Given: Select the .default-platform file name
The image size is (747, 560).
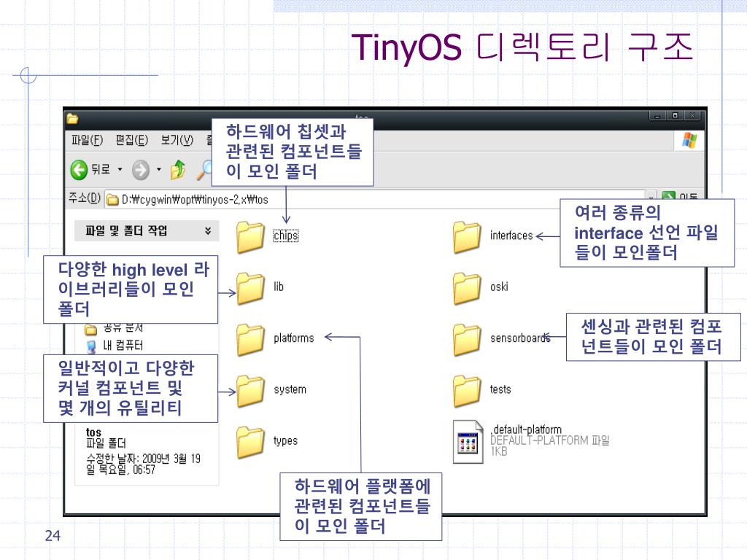Looking at the screenshot, I should pos(527,429).
